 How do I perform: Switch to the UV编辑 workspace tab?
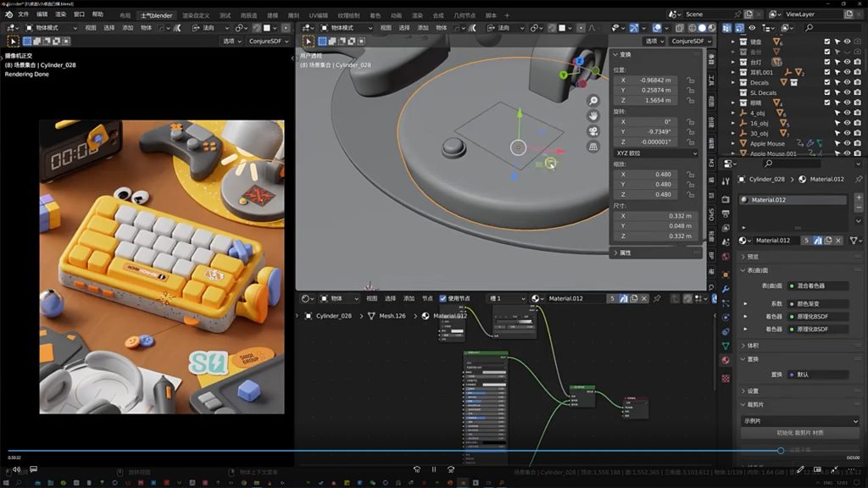point(320,14)
